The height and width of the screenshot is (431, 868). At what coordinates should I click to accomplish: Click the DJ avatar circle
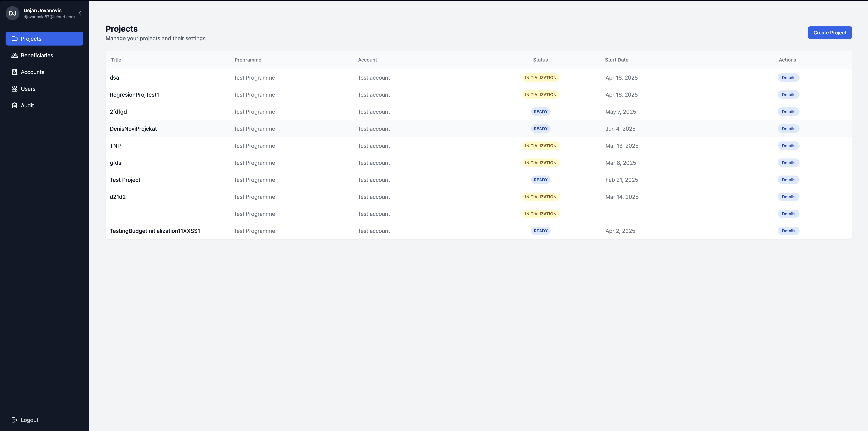point(13,14)
